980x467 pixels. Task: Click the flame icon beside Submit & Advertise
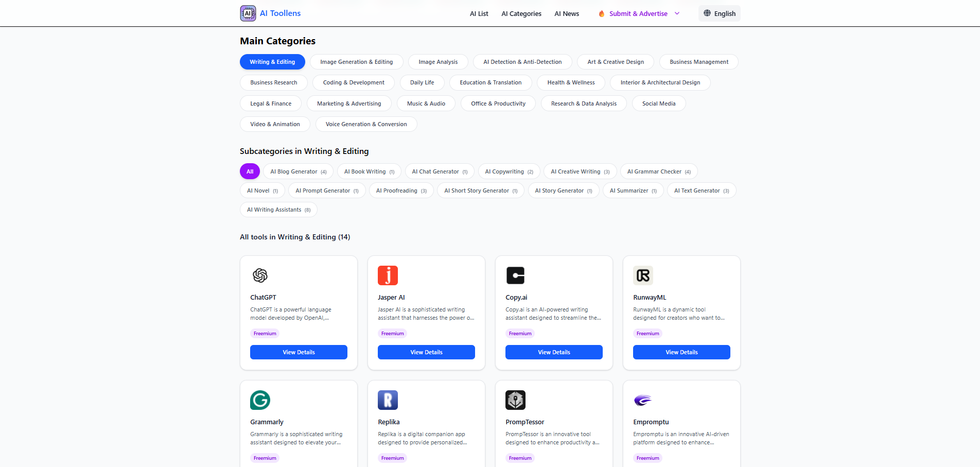click(x=601, y=14)
